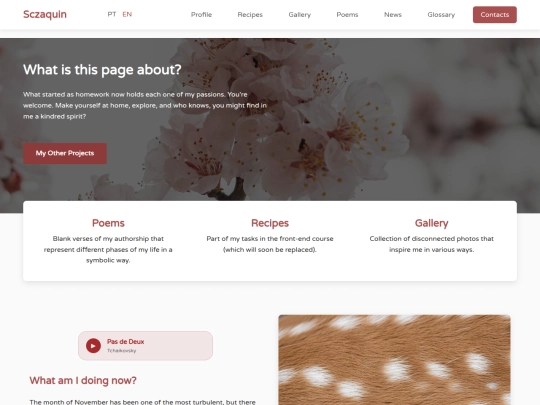The height and width of the screenshot is (405, 540).
Task: Click the deer fur photo
Action: point(394,360)
